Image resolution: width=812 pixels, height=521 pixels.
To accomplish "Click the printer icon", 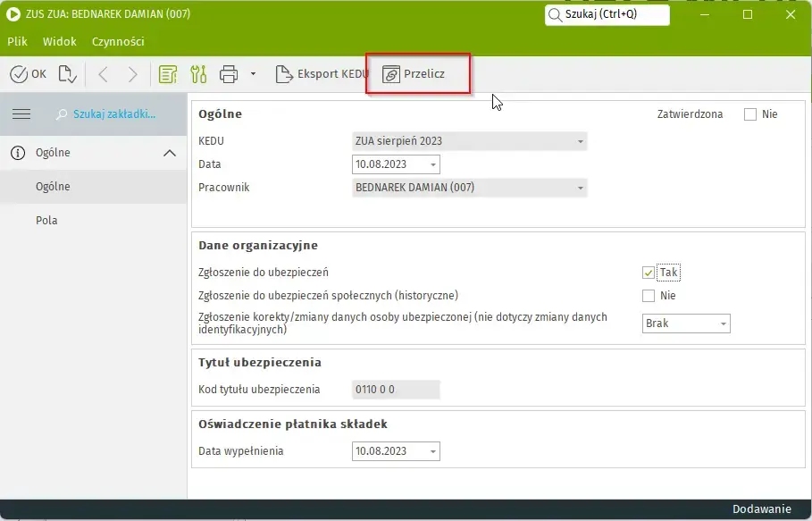I will click(x=229, y=74).
